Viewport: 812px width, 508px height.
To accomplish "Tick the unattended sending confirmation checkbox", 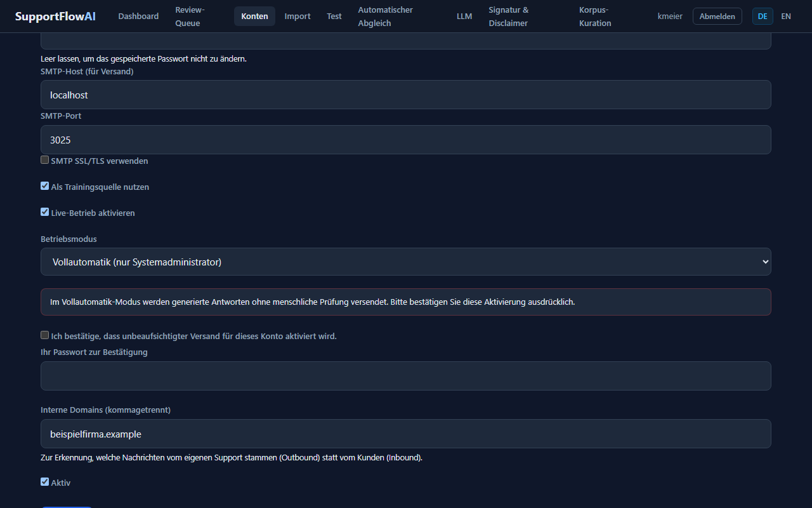I will point(45,335).
